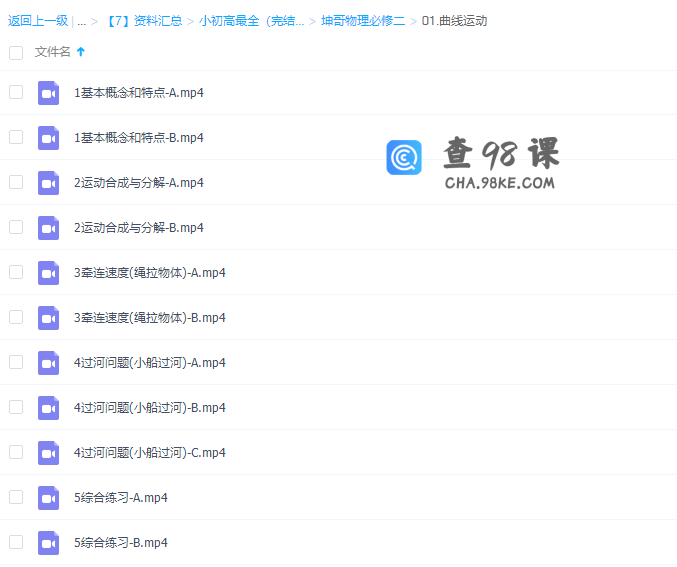The image size is (677, 567).
Task: Check the box for 4过河问题(小船过河)-B.mp4
Action: coord(16,407)
